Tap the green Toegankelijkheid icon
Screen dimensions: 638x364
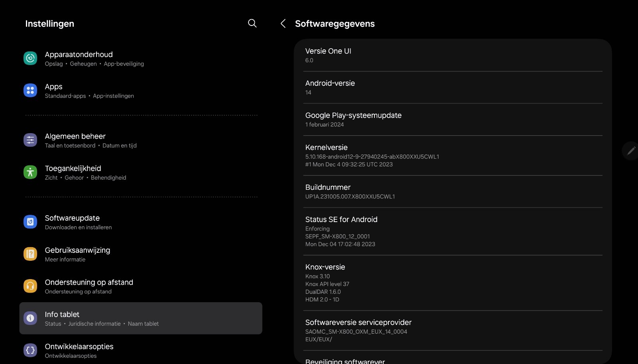pyautogui.click(x=30, y=172)
